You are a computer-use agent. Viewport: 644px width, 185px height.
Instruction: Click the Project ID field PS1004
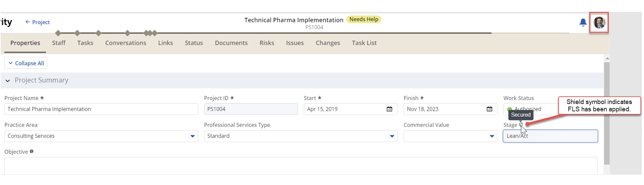251,109
